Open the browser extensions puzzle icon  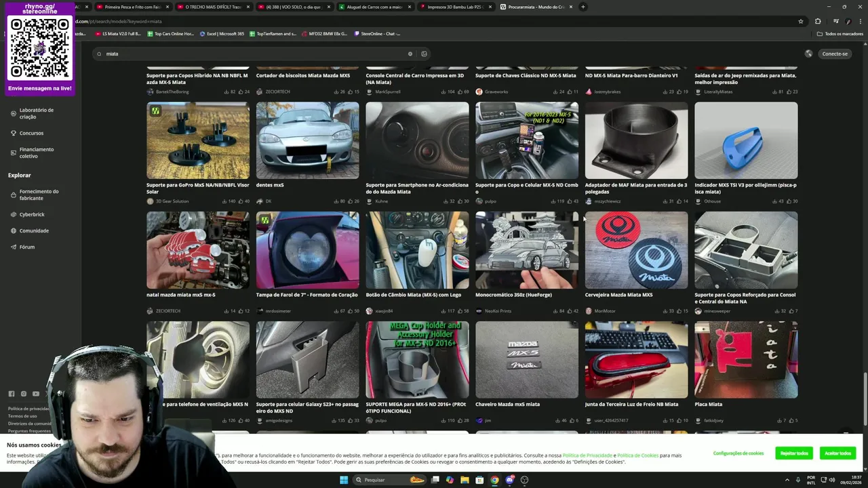817,21
